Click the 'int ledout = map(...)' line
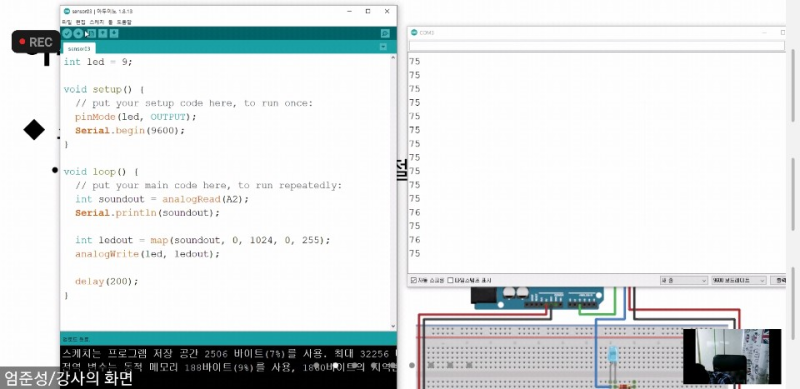Screen dimensions: 800x389 (203, 240)
